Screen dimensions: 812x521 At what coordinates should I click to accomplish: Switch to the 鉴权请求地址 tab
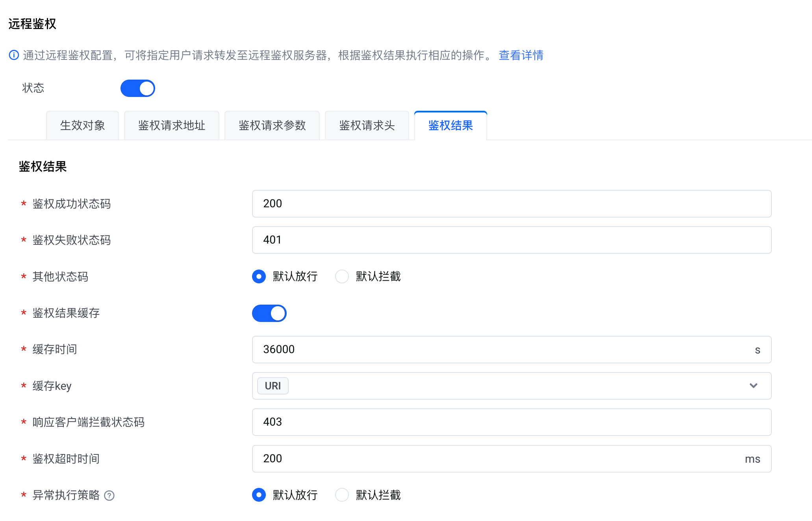click(x=172, y=125)
